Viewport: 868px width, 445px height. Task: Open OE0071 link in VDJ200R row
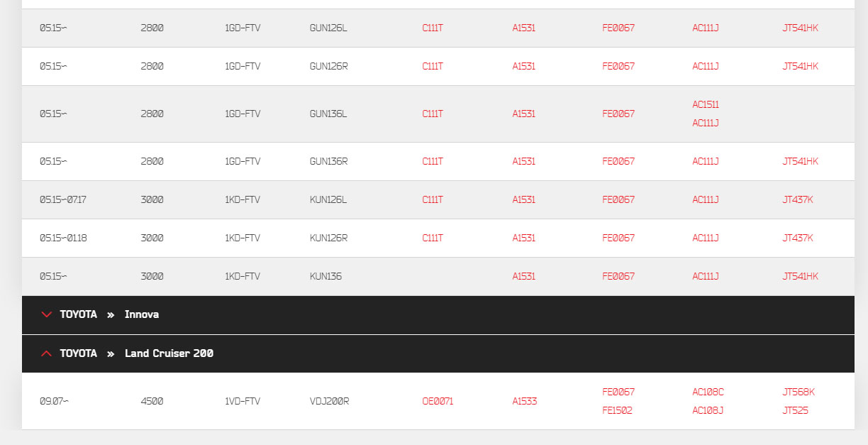[x=438, y=401]
